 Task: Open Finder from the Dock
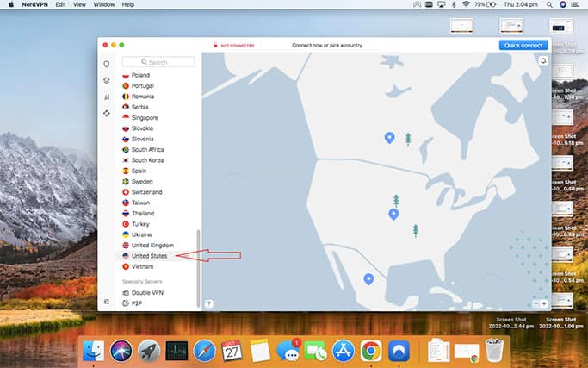(x=93, y=351)
